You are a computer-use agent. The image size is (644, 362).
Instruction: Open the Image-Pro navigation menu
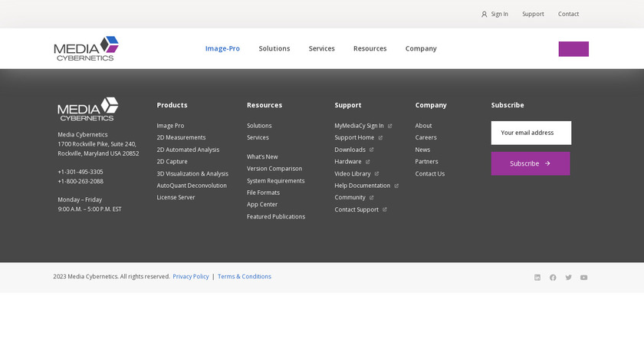coord(222,48)
